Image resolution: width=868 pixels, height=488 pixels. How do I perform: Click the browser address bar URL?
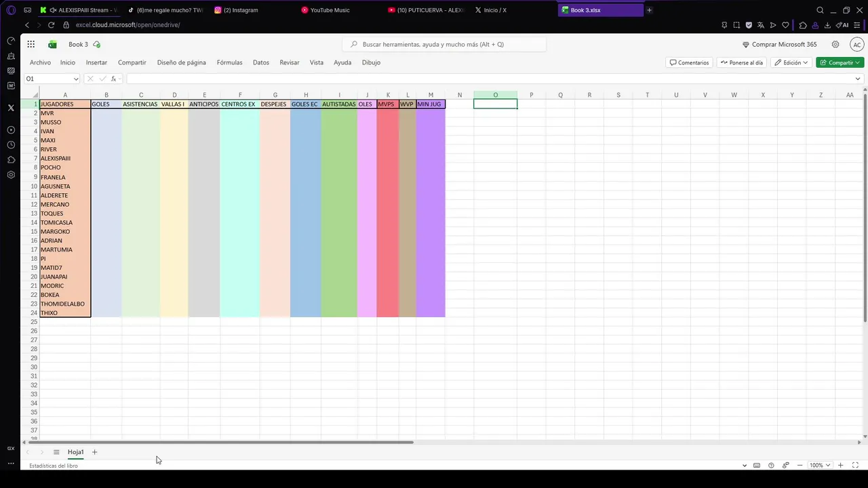coord(127,25)
